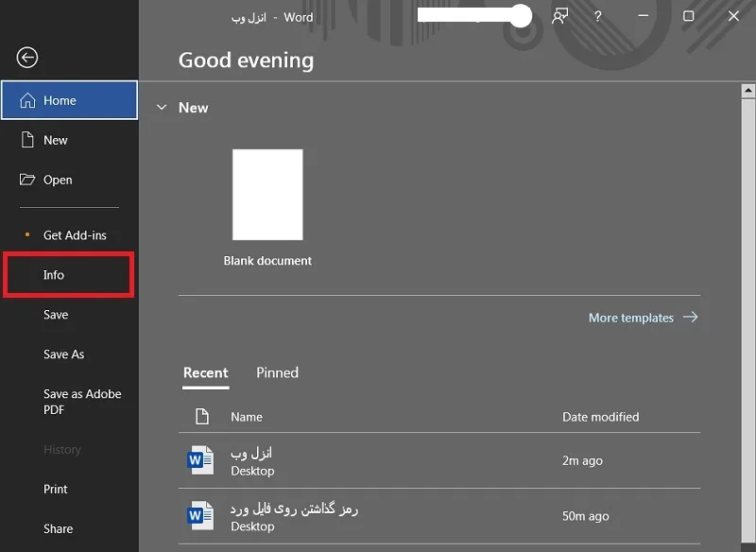Maximize the Word window
The width and height of the screenshot is (756, 552).
pos(689,16)
